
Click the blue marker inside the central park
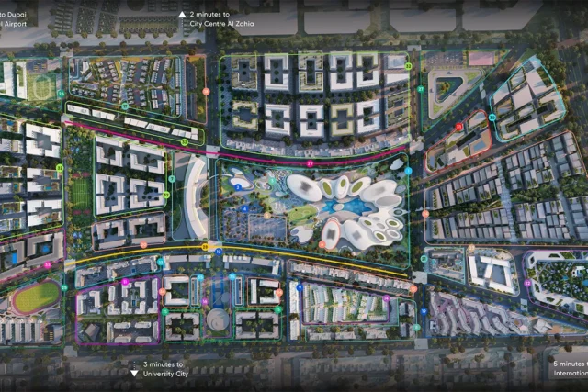(x=237, y=187)
